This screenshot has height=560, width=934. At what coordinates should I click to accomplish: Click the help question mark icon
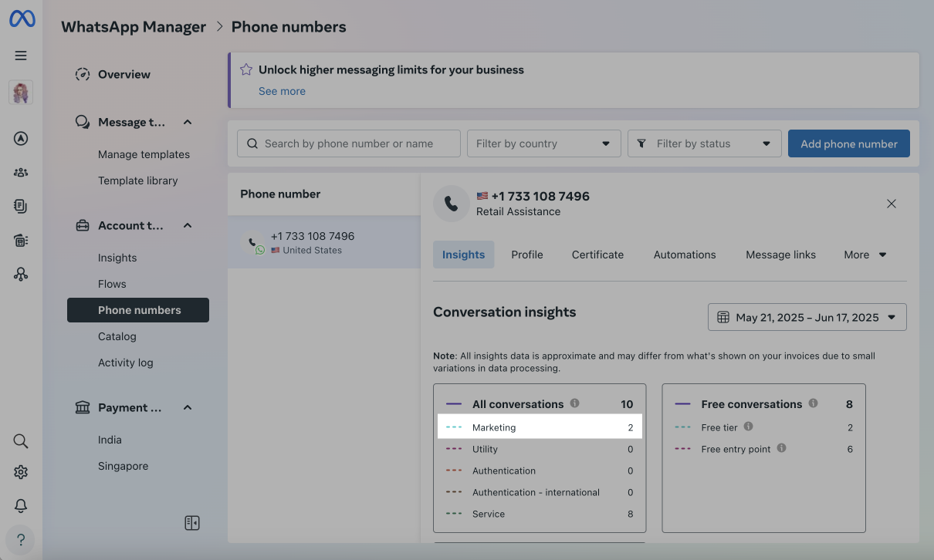tap(21, 540)
